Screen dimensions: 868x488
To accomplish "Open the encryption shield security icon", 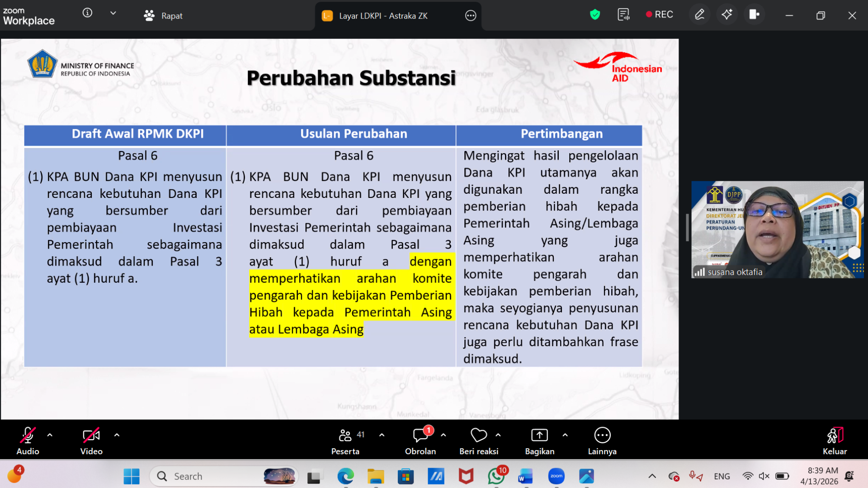I will click(x=595, y=15).
